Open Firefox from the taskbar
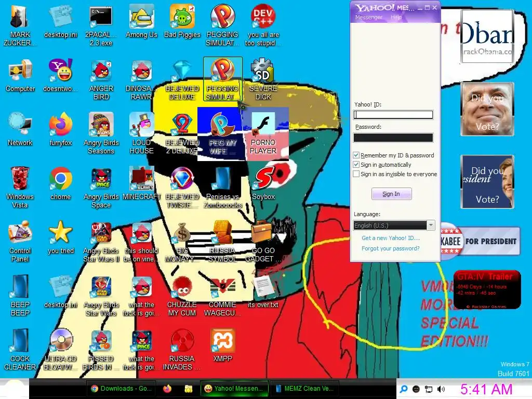 (167, 389)
